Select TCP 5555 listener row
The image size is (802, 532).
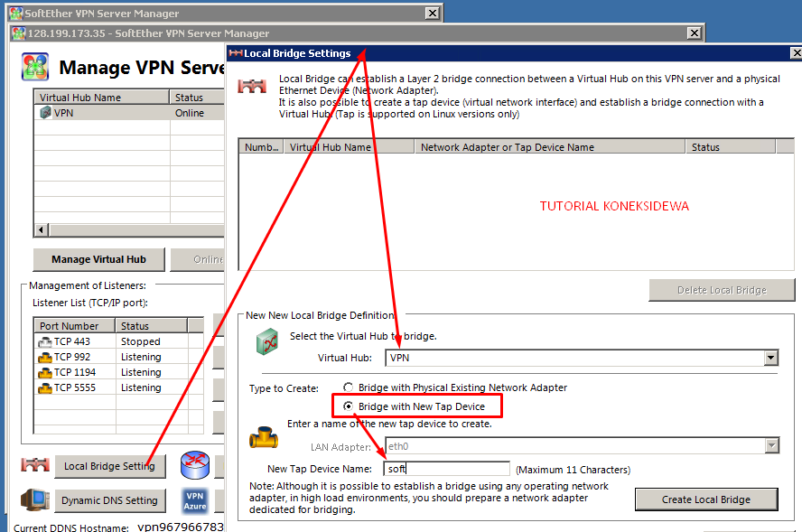(118, 387)
